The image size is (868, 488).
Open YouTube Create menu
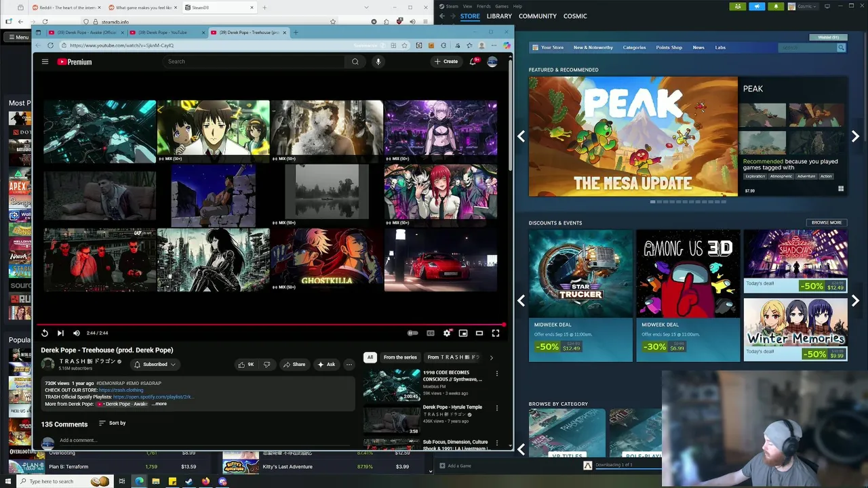point(446,62)
